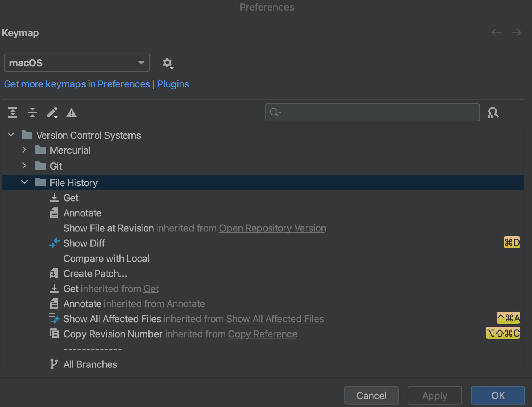Click the ⌘D shortcut badge
The image size is (532, 407).
coord(512,242)
